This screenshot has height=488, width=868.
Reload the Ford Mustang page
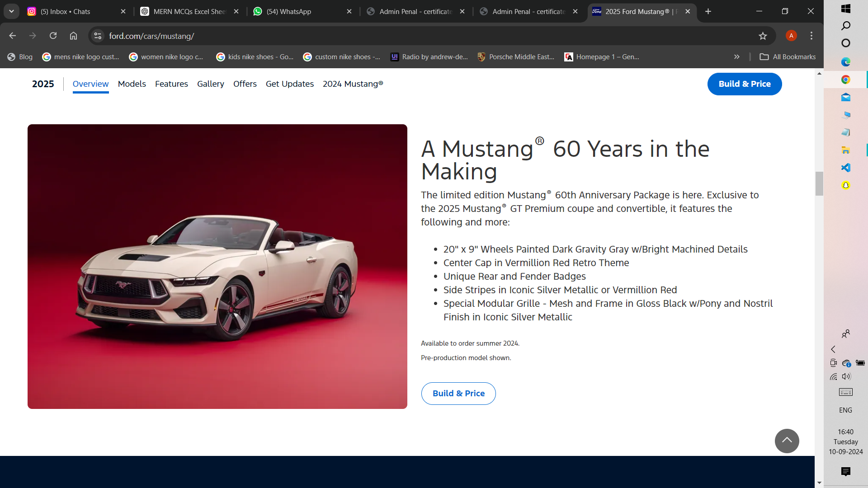click(53, 36)
